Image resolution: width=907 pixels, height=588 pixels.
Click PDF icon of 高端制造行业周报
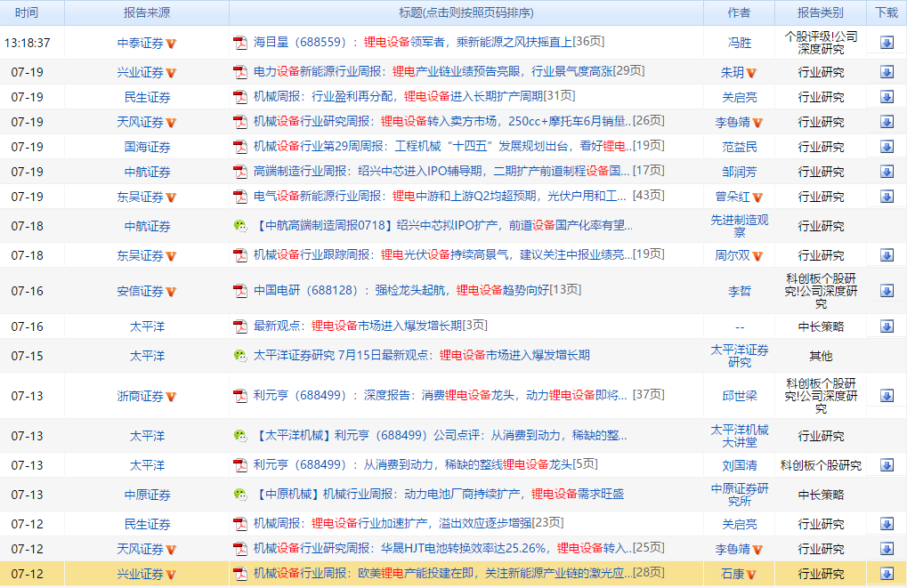click(240, 172)
